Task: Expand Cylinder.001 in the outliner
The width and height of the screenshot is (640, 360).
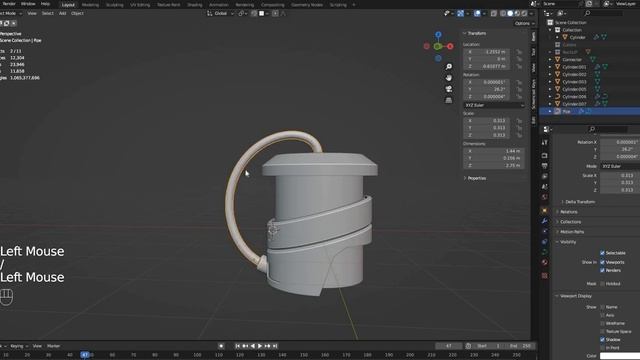Action: pos(550,67)
